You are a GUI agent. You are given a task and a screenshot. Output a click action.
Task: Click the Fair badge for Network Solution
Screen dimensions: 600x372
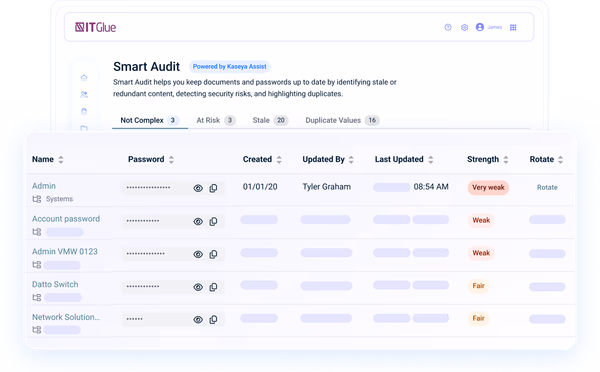point(478,318)
